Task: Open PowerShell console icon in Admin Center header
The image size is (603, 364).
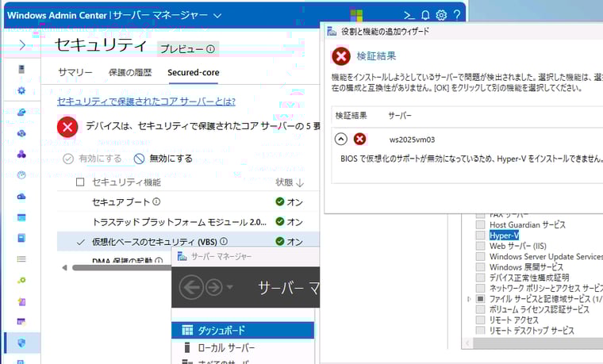Action: click(409, 15)
